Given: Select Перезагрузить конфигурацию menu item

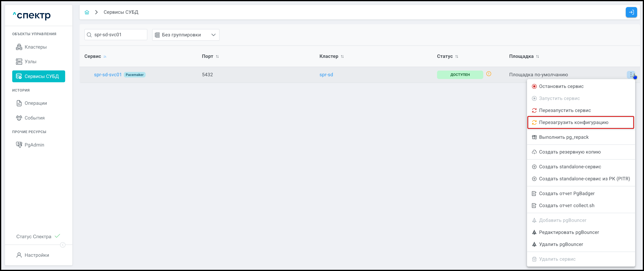Looking at the screenshot, I should 574,122.
